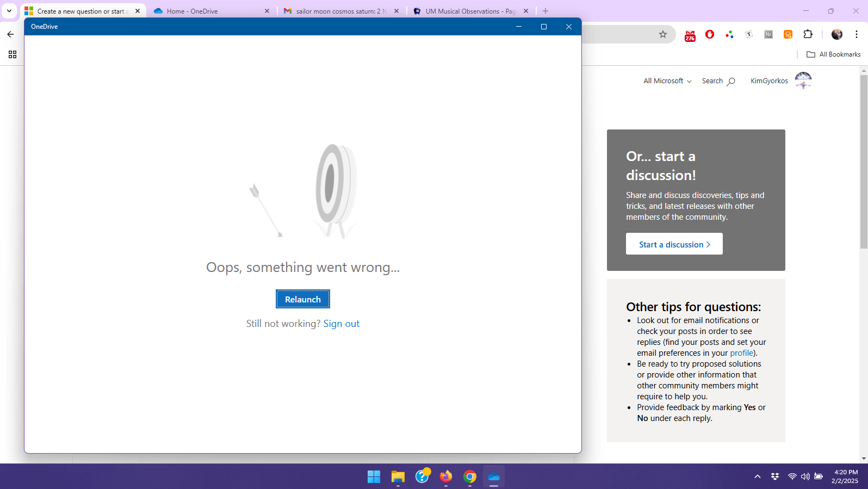
Task: Switch to Home - OneDrive tab
Action: pos(212,11)
